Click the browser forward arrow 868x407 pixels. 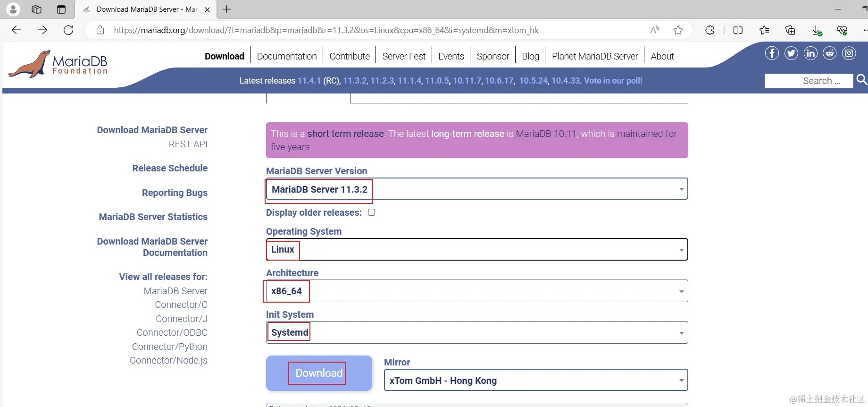click(x=42, y=30)
